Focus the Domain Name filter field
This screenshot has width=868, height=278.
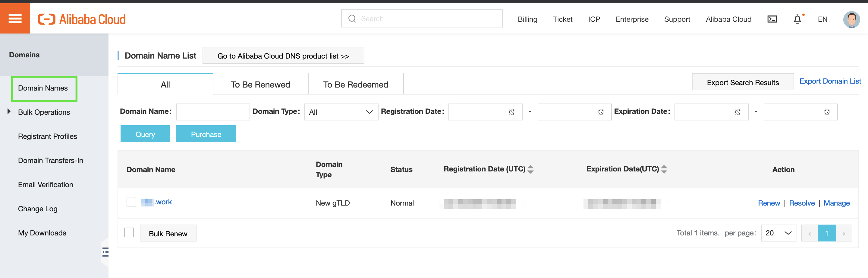[x=212, y=112]
